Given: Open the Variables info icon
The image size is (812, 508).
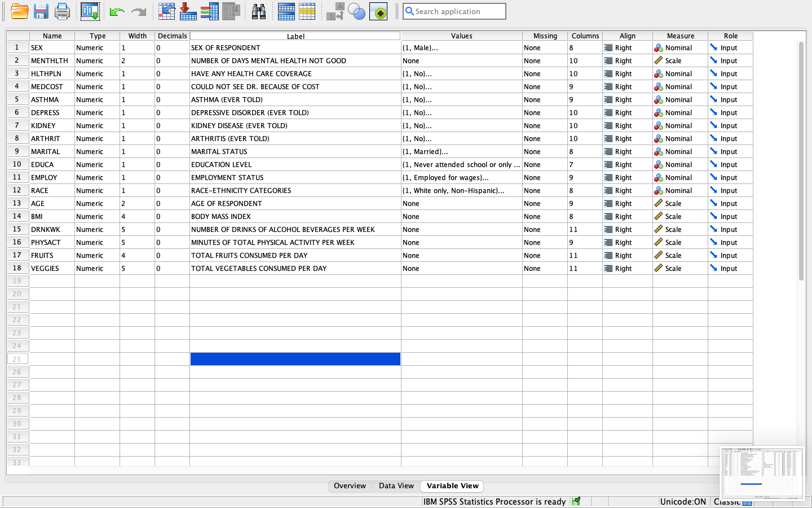Looking at the screenshot, I should pyautogui.click(x=210, y=11).
